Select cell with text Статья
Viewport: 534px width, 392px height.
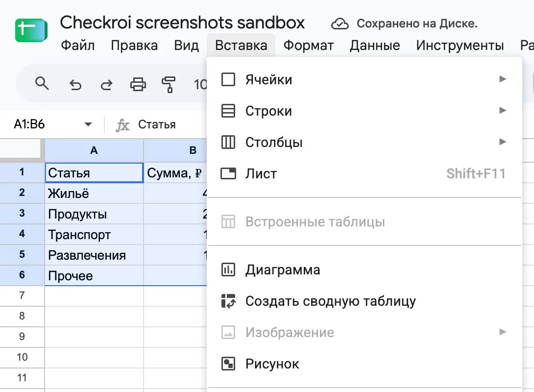point(94,172)
